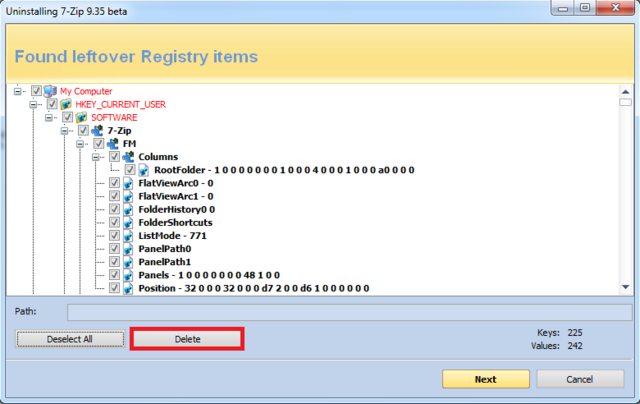Select the SOFTWARE key label

(x=114, y=118)
